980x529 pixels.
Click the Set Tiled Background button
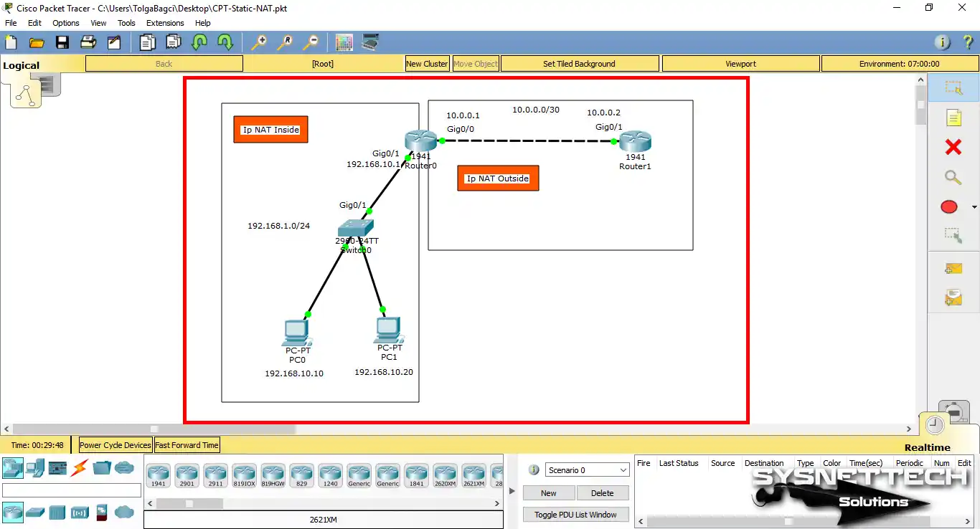(x=580, y=63)
